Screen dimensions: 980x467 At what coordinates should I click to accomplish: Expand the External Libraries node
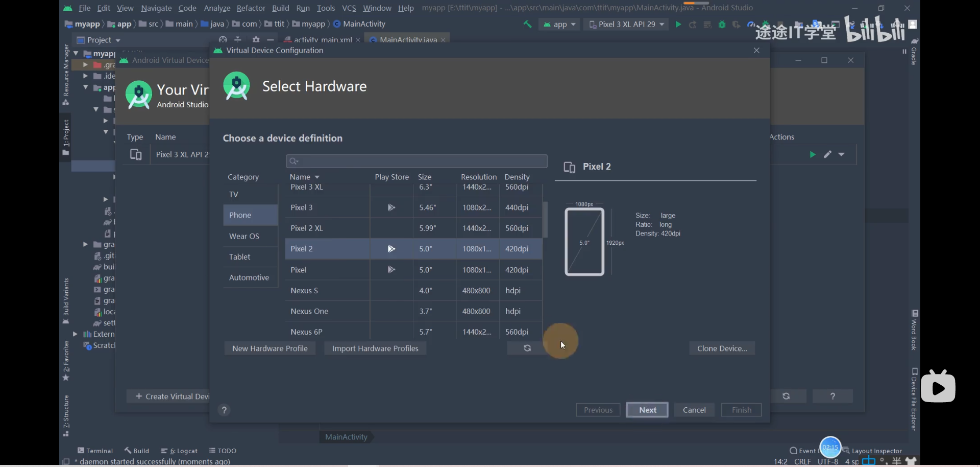tap(76, 334)
